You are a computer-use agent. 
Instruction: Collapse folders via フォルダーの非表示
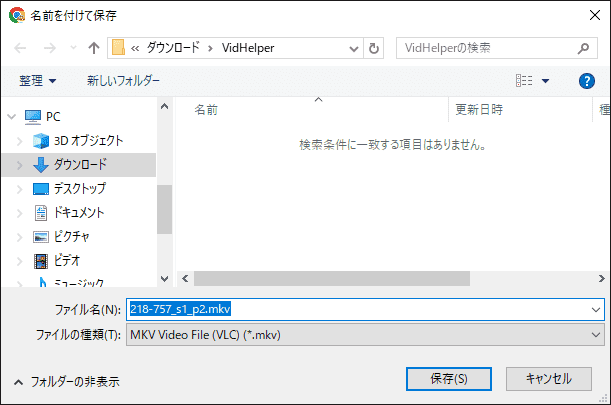point(67,382)
